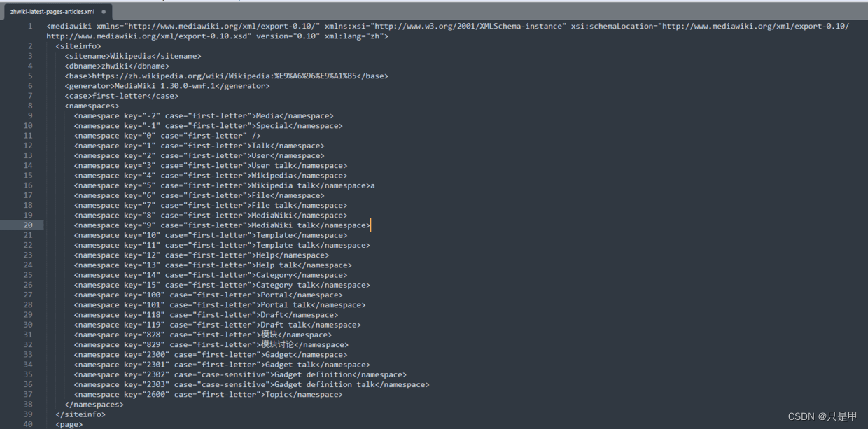Click the mediawiki xmlns root tag line
Viewport: 868px width, 429px height.
[448, 31]
